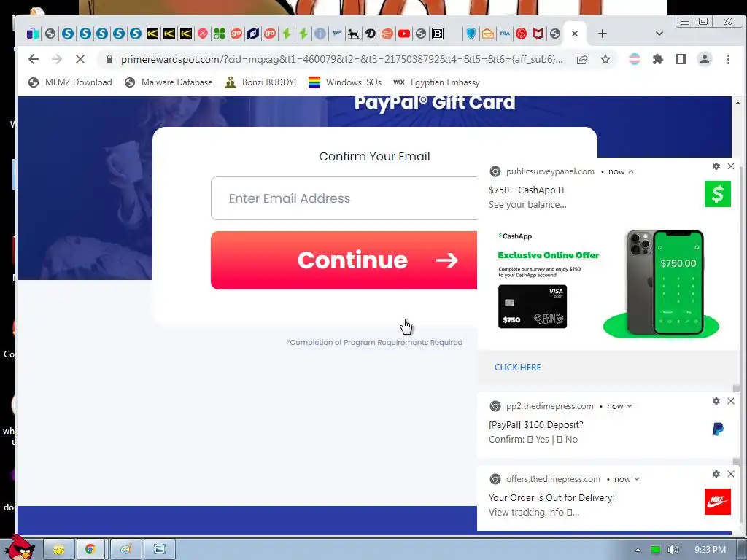This screenshot has width=747, height=560.
Task: Open the Egyptian Embassy bookmark
Action: click(436, 82)
